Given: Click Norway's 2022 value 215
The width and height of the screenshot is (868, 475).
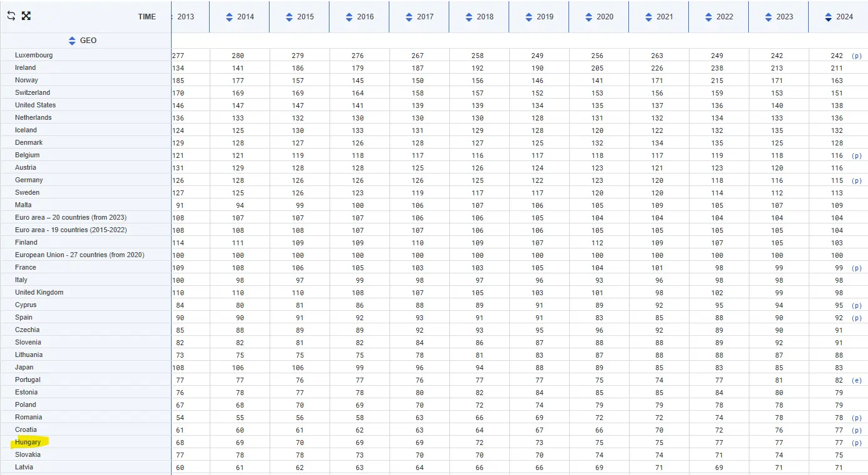Looking at the screenshot, I should point(717,81).
